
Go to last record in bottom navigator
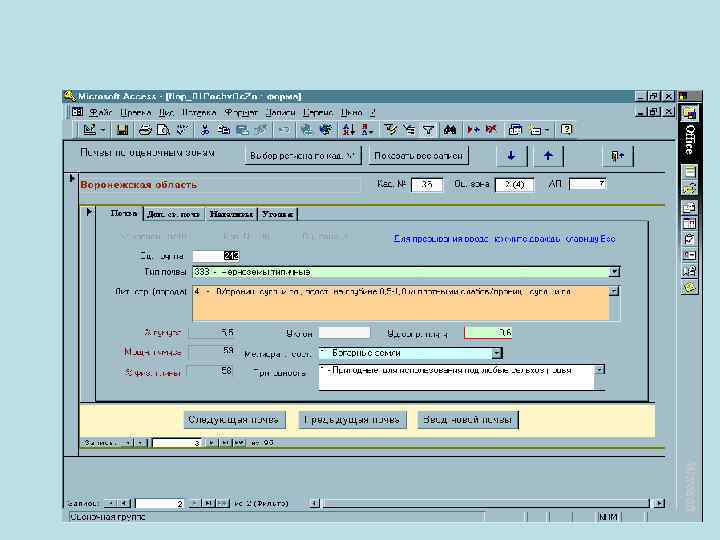click(x=209, y=503)
